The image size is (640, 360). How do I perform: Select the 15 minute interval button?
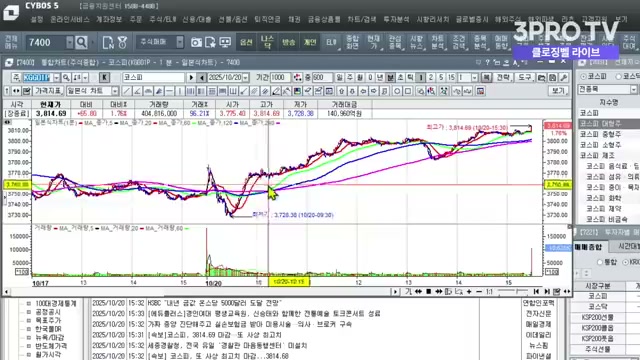pos(451,78)
